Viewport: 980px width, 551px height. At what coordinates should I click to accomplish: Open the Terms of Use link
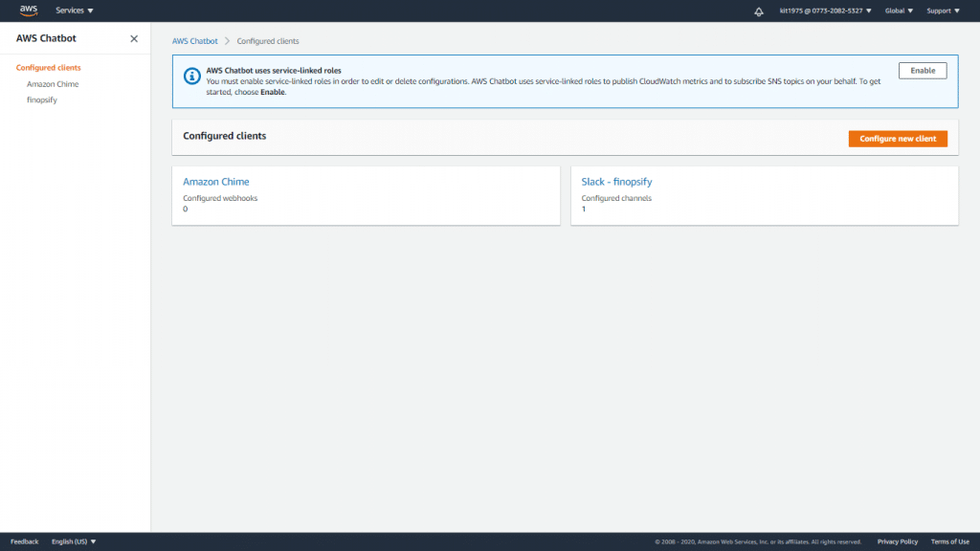click(x=950, y=541)
